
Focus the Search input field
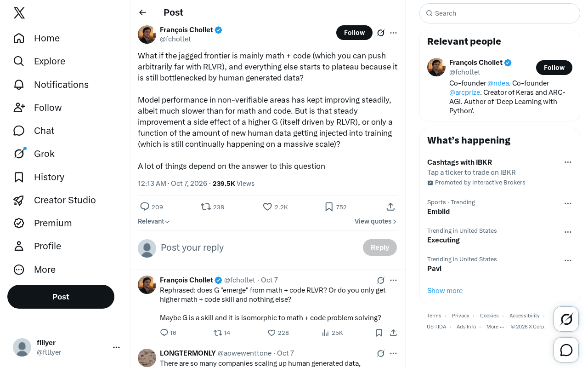(x=500, y=13)
